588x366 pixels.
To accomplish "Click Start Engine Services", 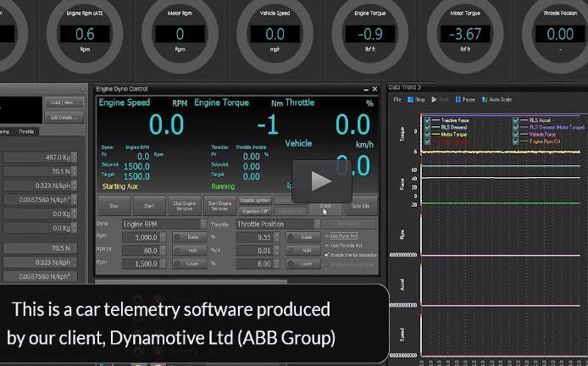I will (219, 206).
